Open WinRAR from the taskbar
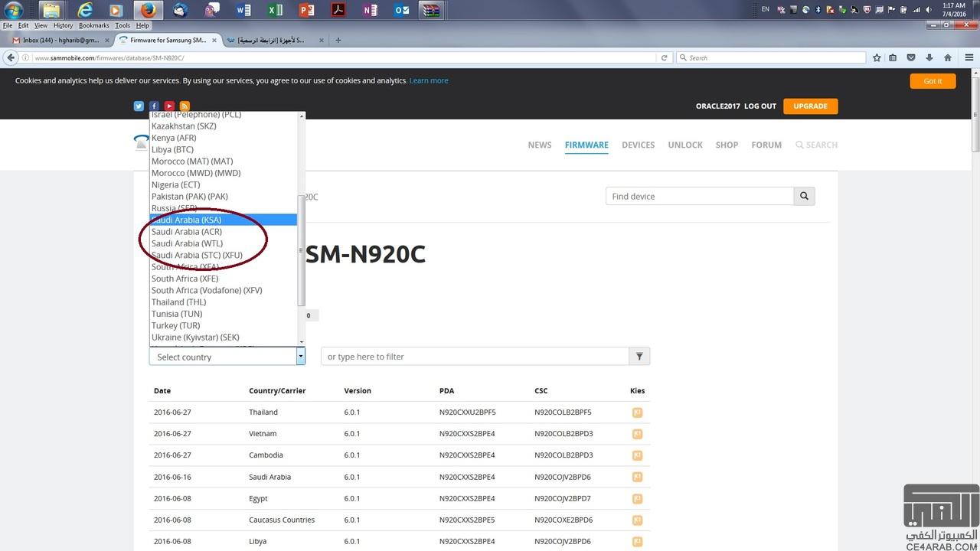The width and height of the screenshot is (980, 551). click(x=433, y=11)
